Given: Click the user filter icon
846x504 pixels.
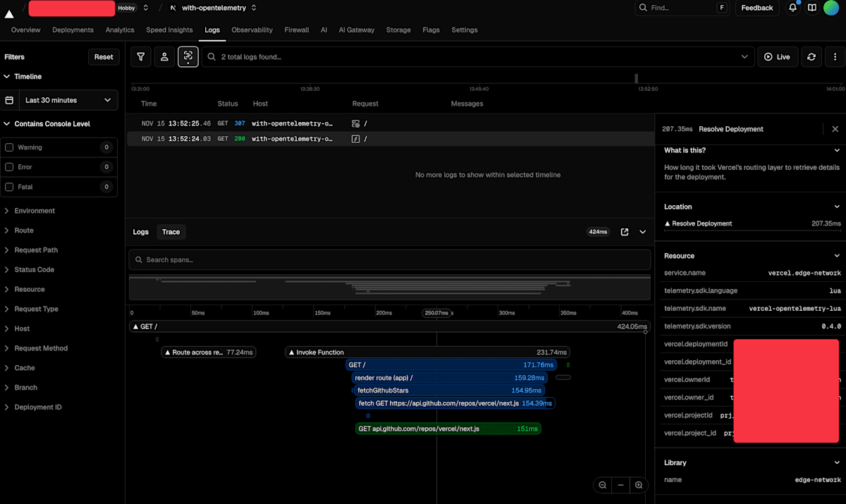Looking at the screenshot, I should coord(164,57).
